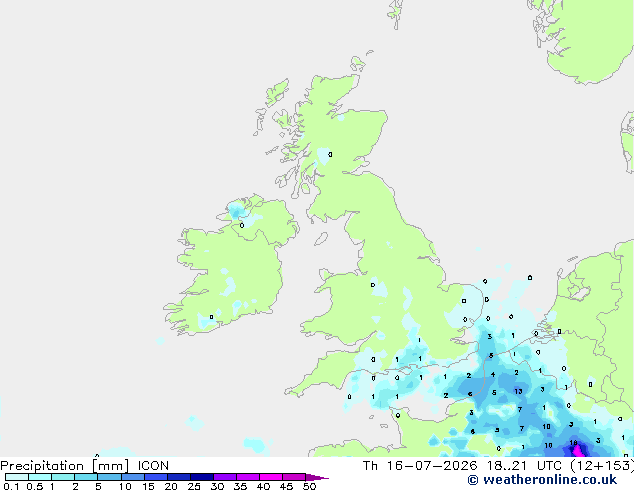Click the legend label 0.5
The width and height of the screenshot is (634, 490).
pyautogui.click(x=34, y=486)
